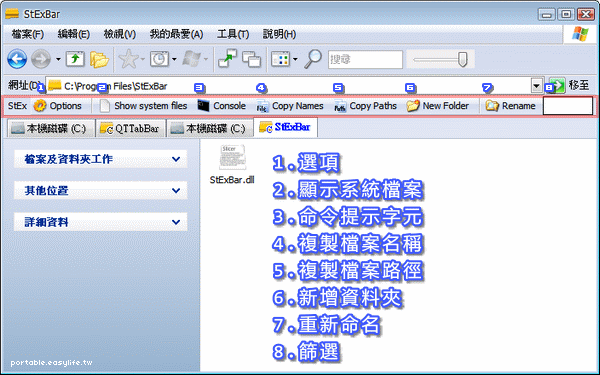Click the Windows logo throbber
This screenshot has width=600, height=375.
click(x=580, y=34)
